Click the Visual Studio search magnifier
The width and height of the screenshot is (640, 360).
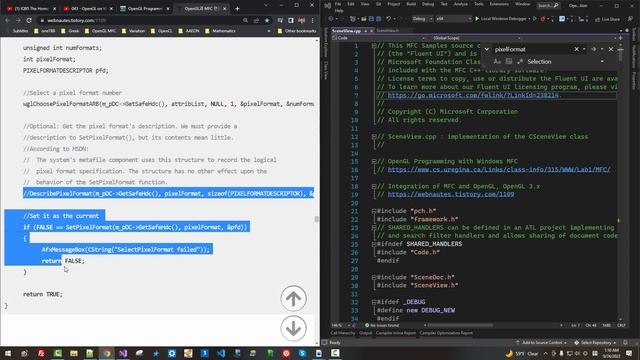click(556, 6)
